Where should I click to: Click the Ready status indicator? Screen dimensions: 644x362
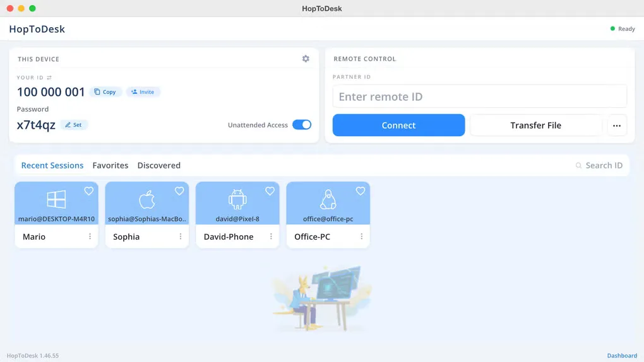(623, 29)
